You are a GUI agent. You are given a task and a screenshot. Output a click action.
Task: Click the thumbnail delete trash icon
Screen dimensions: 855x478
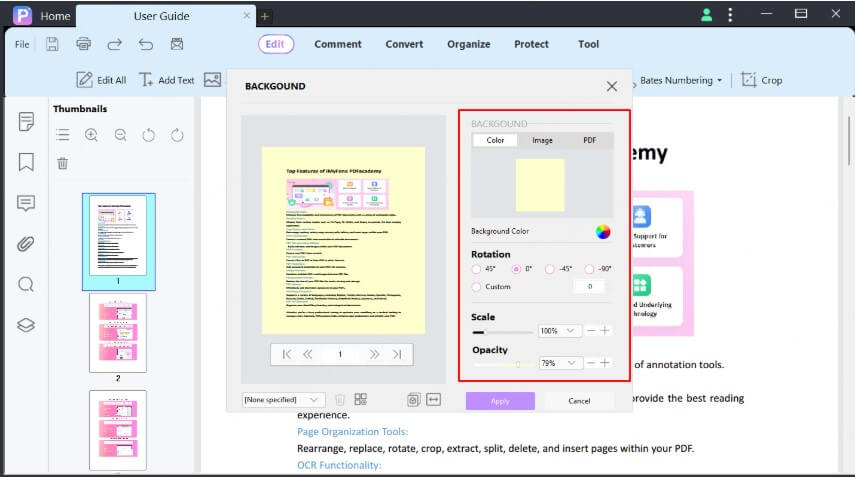point(63,163)
